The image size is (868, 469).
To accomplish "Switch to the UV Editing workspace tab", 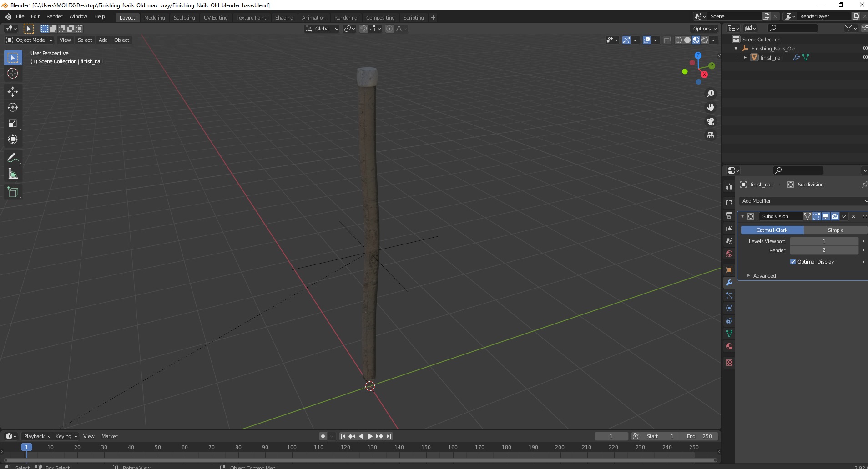I will [216, 18].
